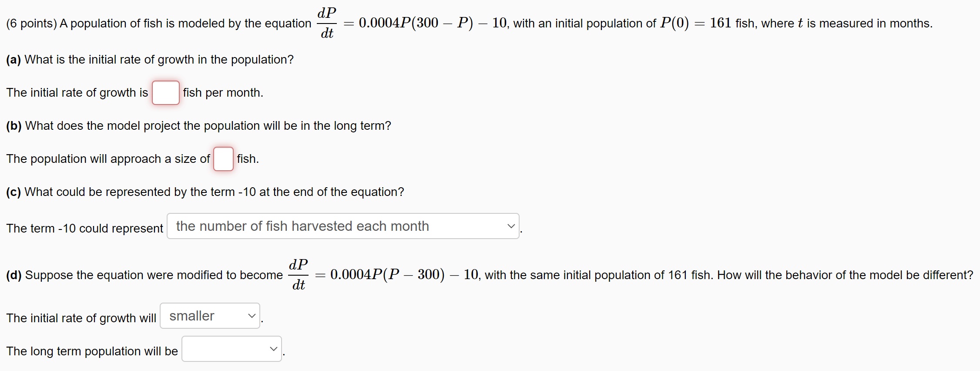
Task: Expand the chevron next to 'smaller'
Action: [251, 316]
